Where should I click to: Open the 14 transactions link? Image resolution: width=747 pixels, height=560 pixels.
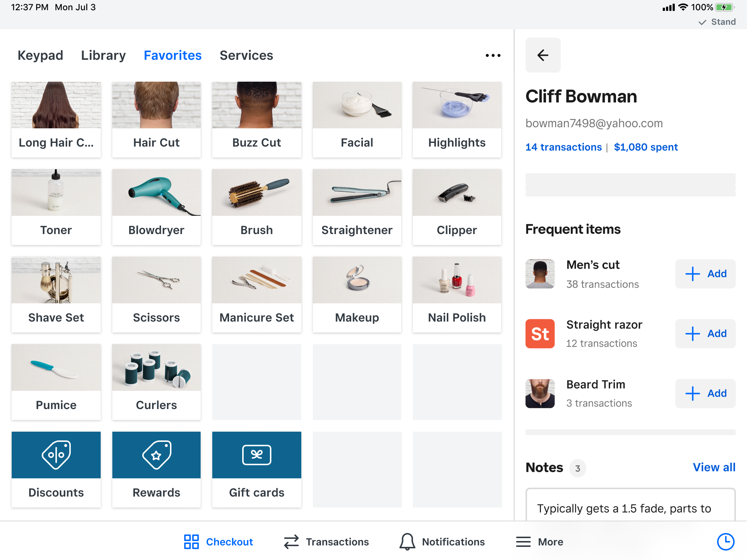point(564,147)
